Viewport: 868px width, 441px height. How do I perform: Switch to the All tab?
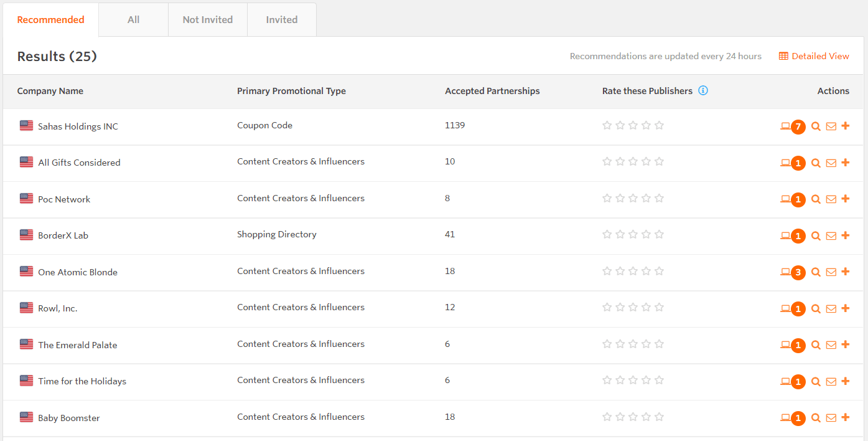coord(133,20)
